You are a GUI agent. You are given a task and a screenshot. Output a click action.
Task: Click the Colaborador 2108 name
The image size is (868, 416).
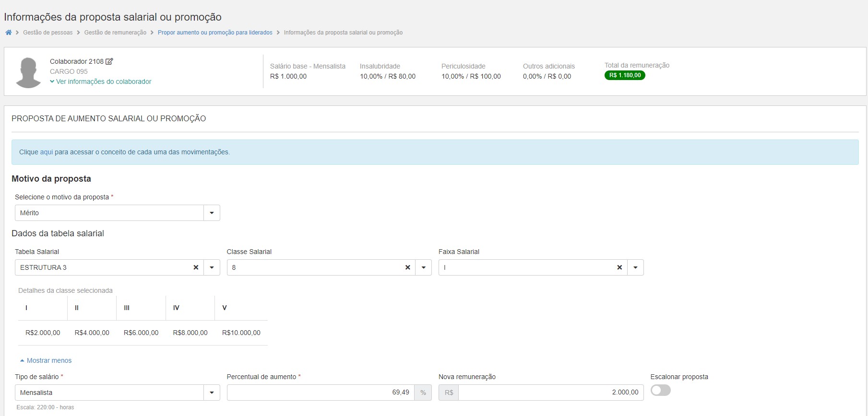[77, 61]
